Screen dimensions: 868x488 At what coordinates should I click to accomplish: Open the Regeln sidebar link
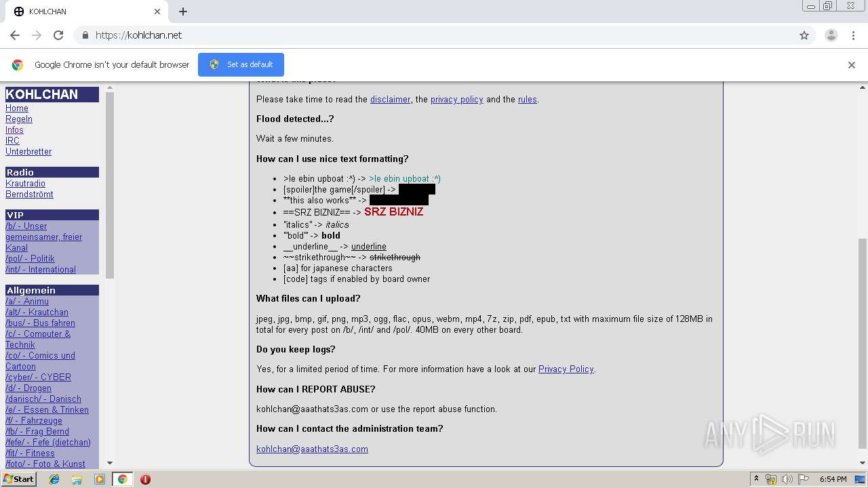(x=19, y=119)
